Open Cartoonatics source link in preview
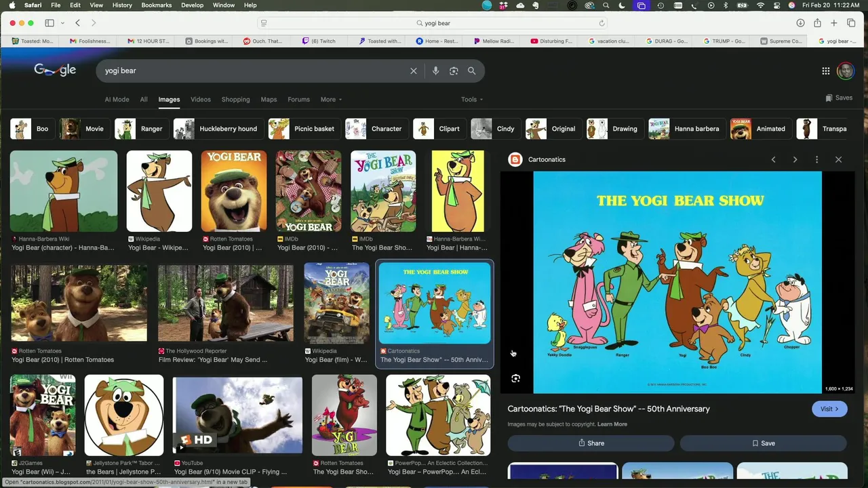The image size is (868, 488). (537, 159)
